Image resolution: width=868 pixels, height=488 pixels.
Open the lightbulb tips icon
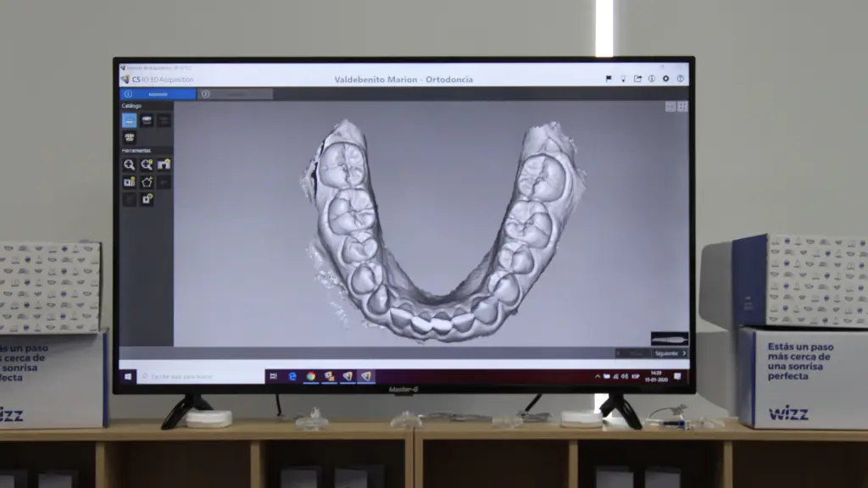623,79
